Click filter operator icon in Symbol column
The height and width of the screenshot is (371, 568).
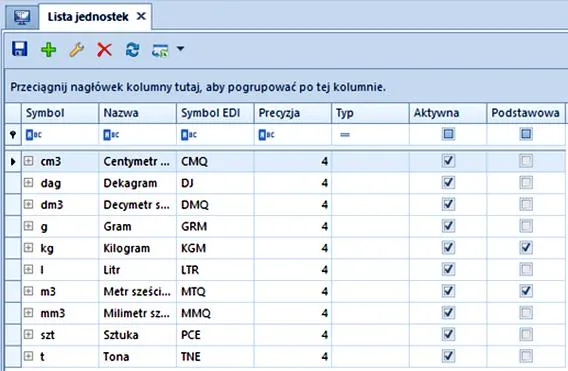34,135
